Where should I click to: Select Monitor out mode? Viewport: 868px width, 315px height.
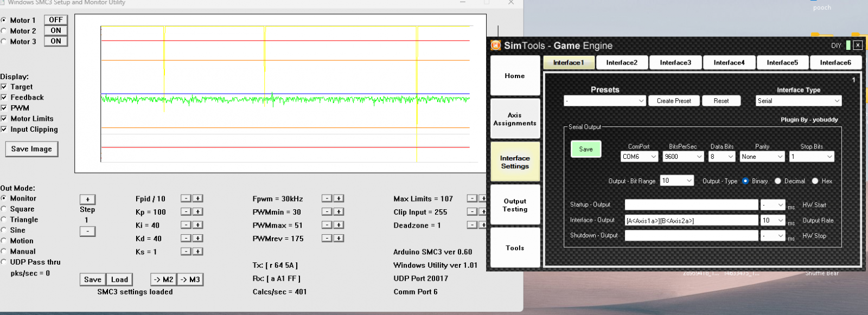[4, 198]
